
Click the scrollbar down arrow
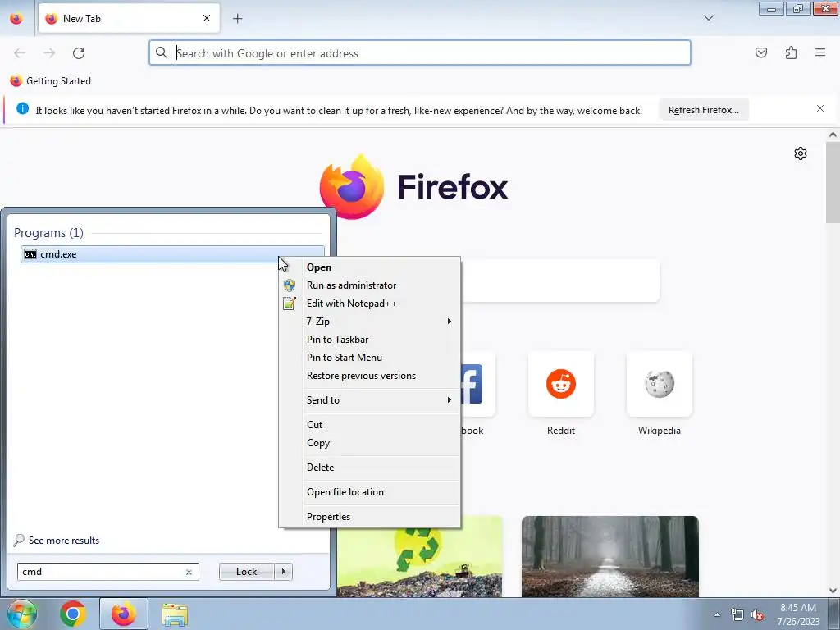click(833, 591)
